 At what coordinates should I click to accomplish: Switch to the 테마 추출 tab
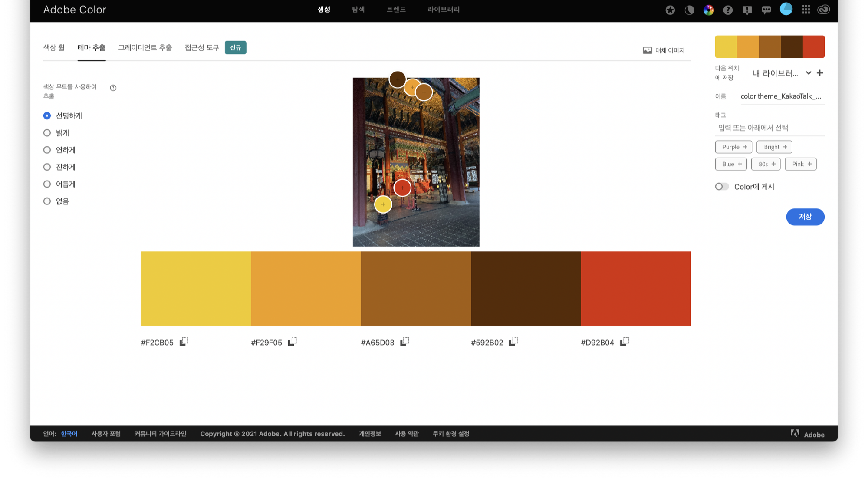tap(92, 48)
